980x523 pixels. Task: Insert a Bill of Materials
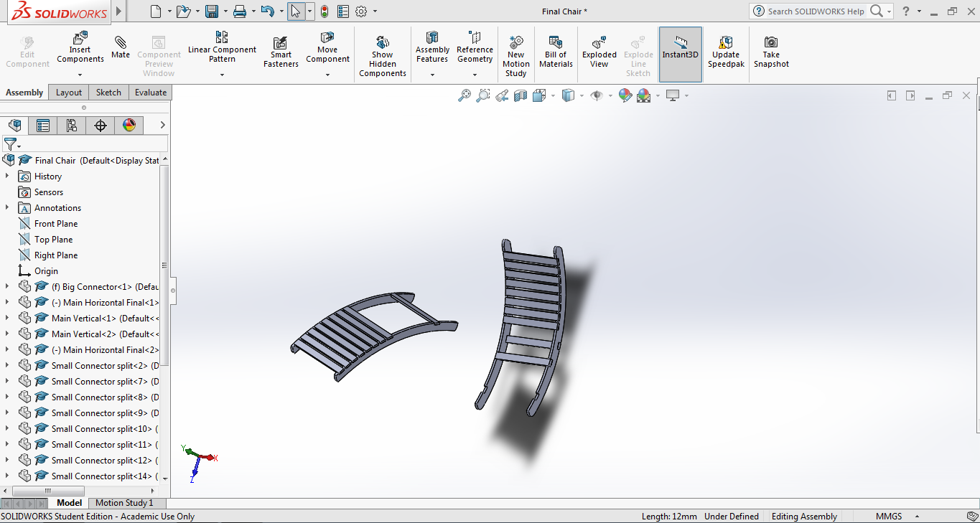point(556,52)
